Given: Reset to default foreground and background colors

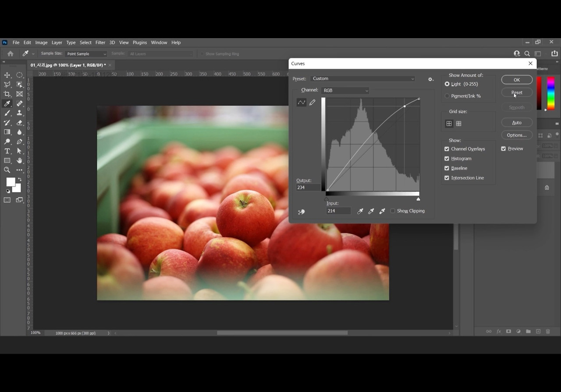Looking at the screenshot, I should tap(8, 191).
